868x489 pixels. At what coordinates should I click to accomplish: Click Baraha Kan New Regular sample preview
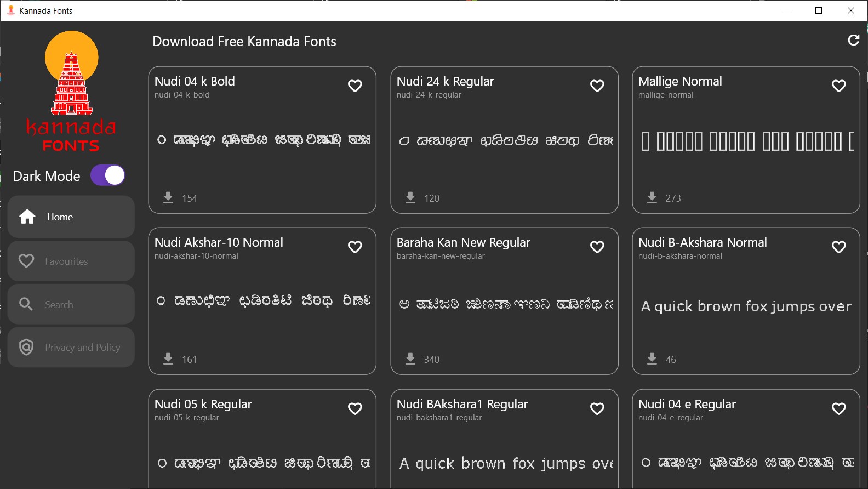coord(505,304)
